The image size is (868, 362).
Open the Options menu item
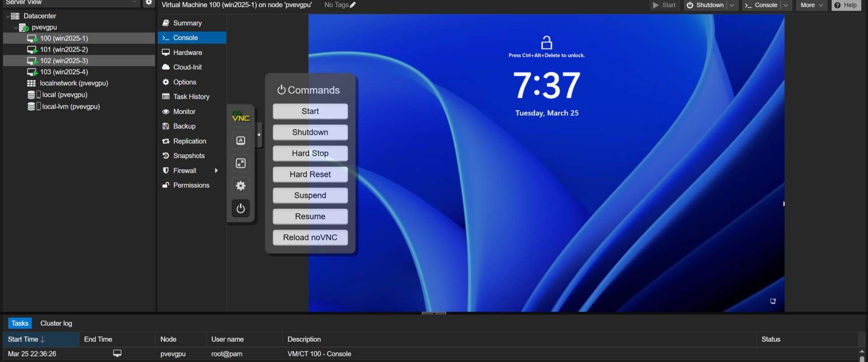pos(192,82)
